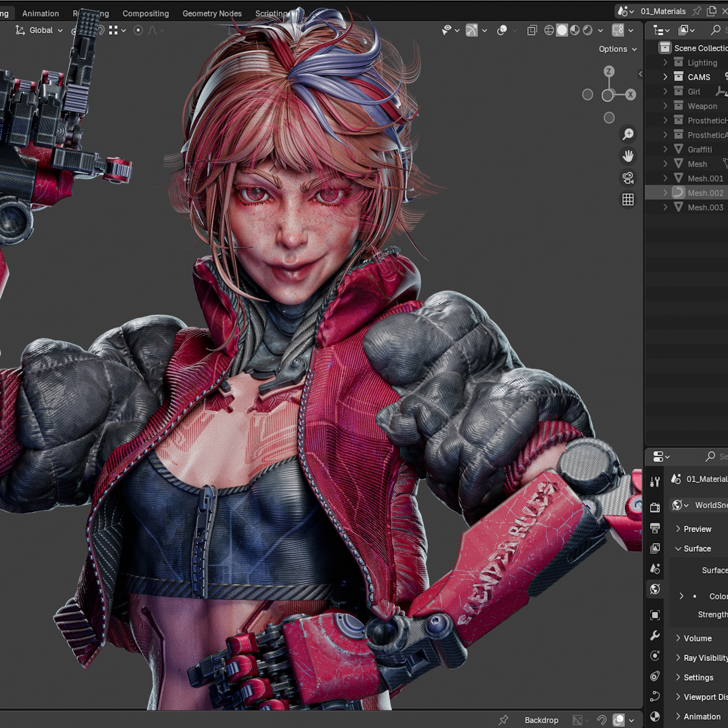Select material preview shading

575,30
